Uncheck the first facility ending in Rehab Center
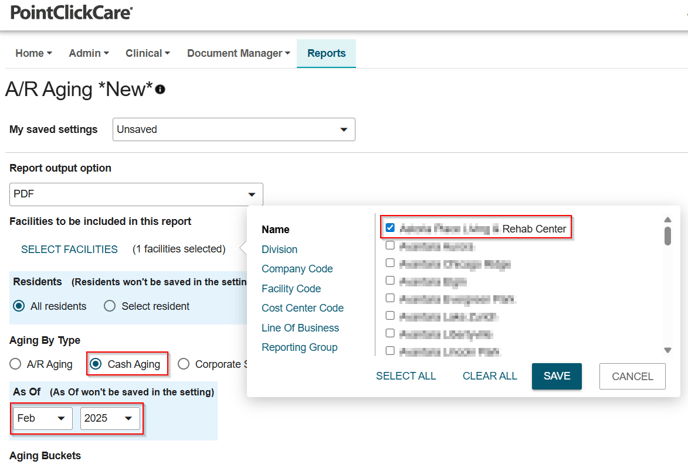 [390, 229]
